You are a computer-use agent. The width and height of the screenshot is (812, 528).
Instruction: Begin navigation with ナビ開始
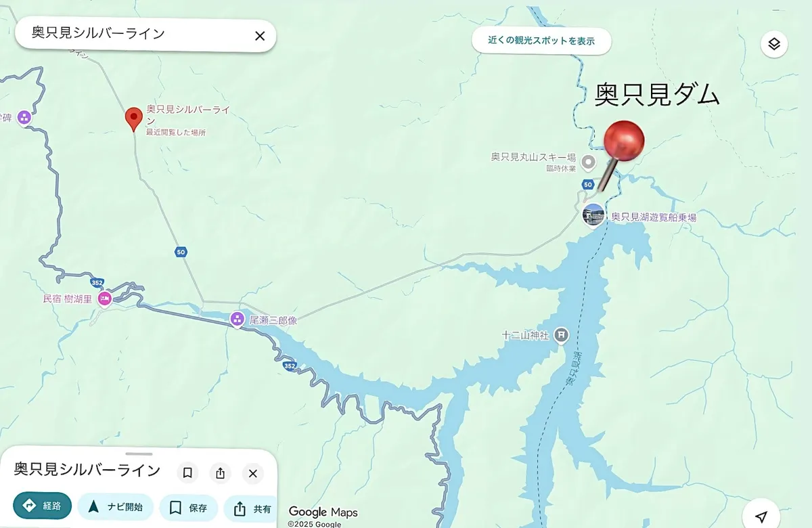115,507
